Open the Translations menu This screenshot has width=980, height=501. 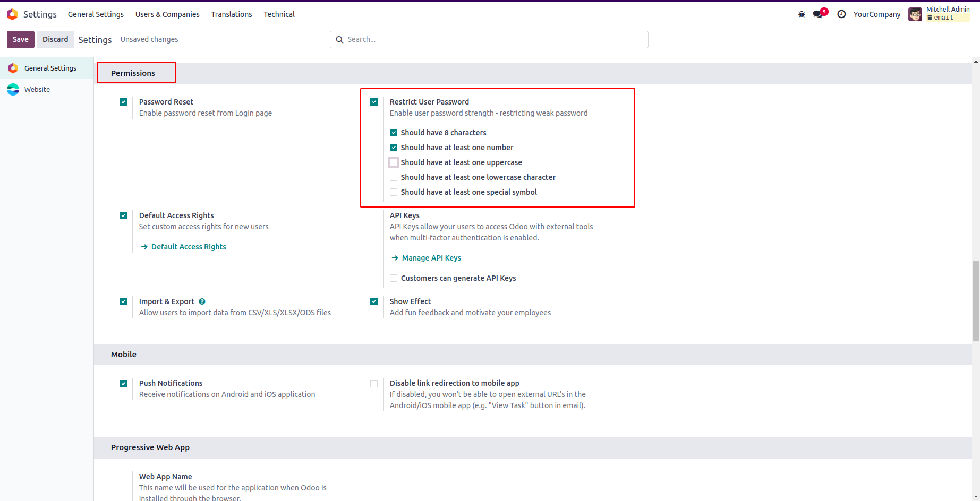tap(232, 14)
